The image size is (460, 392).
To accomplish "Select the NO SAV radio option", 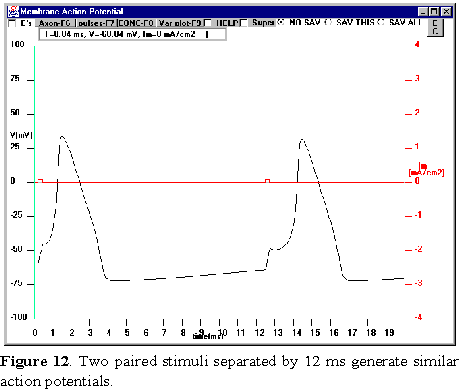I will [x=281, y=22].
